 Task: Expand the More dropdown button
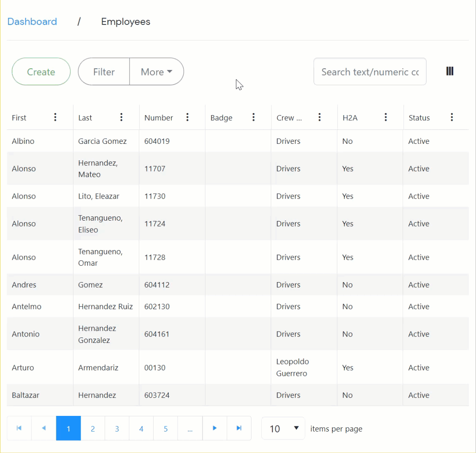(157, 72)
